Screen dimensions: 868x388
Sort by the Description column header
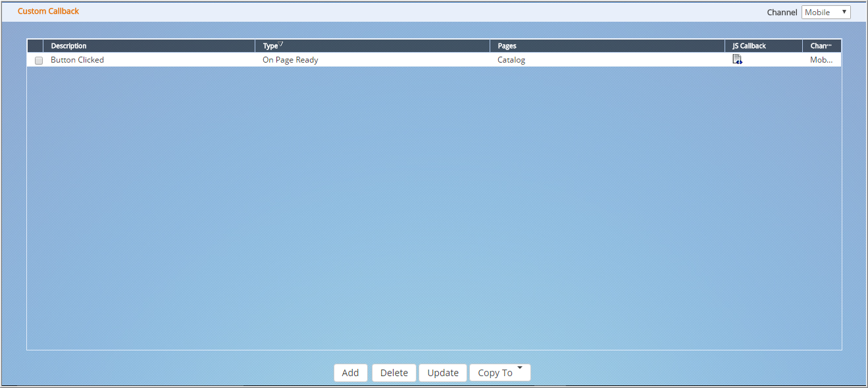click(x=149, y=46)
